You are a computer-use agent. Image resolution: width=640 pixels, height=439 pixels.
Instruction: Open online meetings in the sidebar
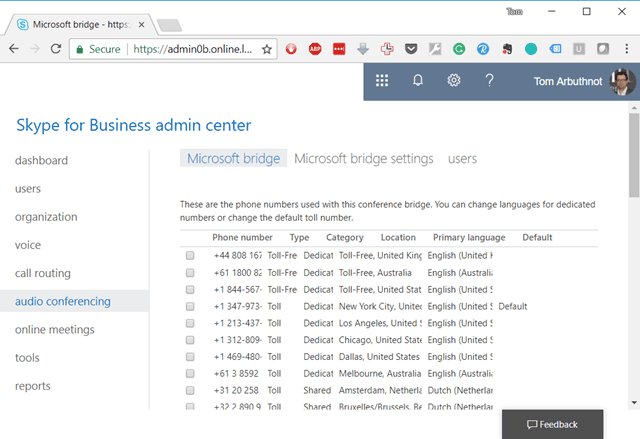(x=55, y=329)
